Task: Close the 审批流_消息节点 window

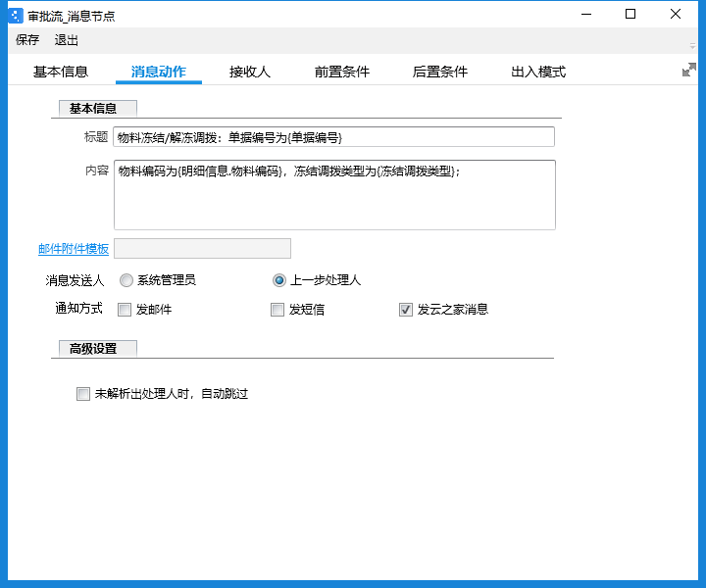Action: pyautogui.click(x=676, y=15)
